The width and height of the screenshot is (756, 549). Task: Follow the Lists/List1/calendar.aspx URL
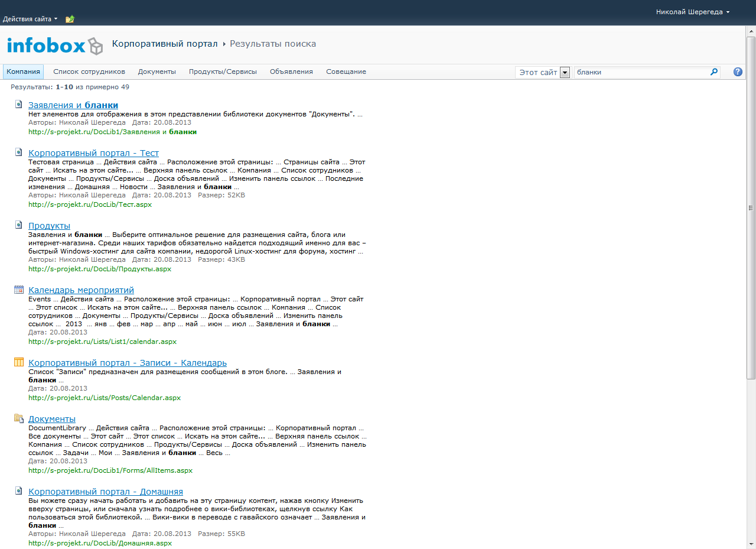coord(102,342)
